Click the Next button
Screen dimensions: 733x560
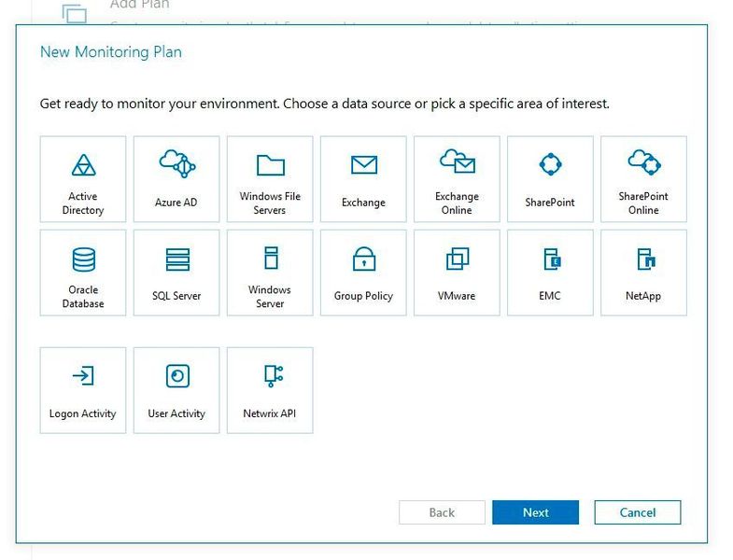(x=535, y=512)
